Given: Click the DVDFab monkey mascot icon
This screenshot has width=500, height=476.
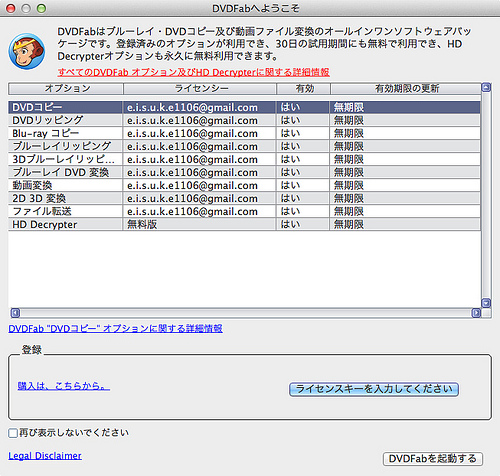Looking at the screenshot, I should (x=27, y=51).
